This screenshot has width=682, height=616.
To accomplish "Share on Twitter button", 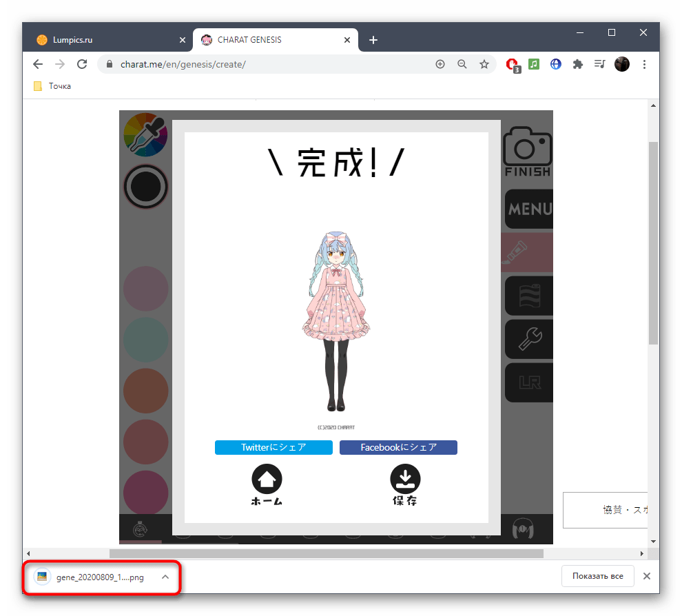I will [x=273, y=447].
